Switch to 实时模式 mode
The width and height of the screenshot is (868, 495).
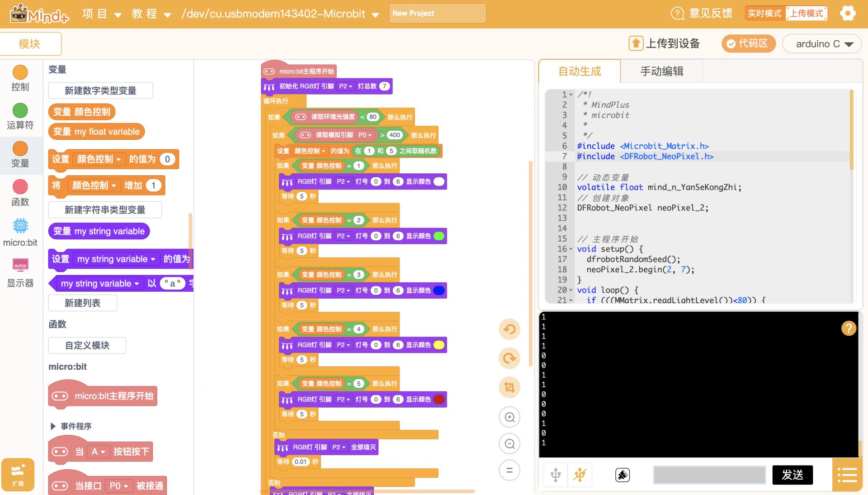[764, 13]
